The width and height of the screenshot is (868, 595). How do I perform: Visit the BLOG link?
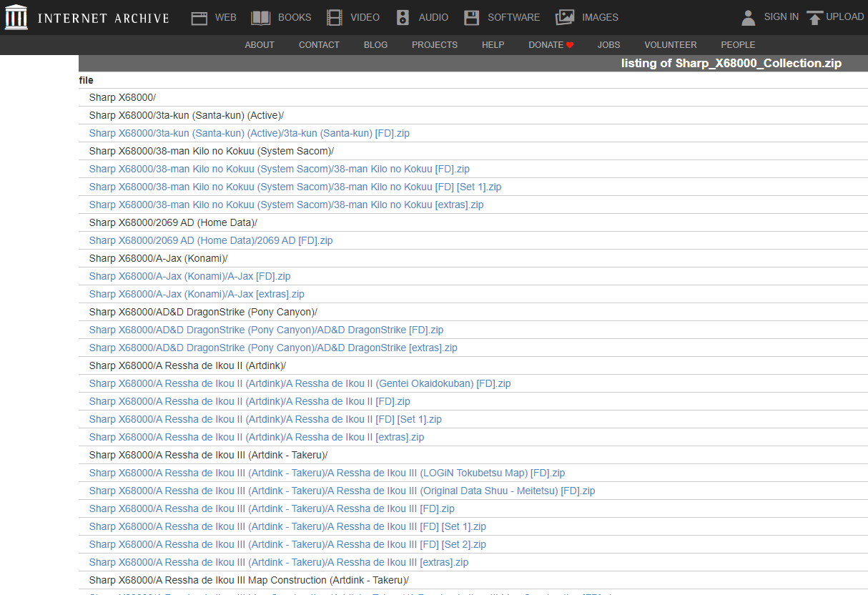(x=375, y=44)
